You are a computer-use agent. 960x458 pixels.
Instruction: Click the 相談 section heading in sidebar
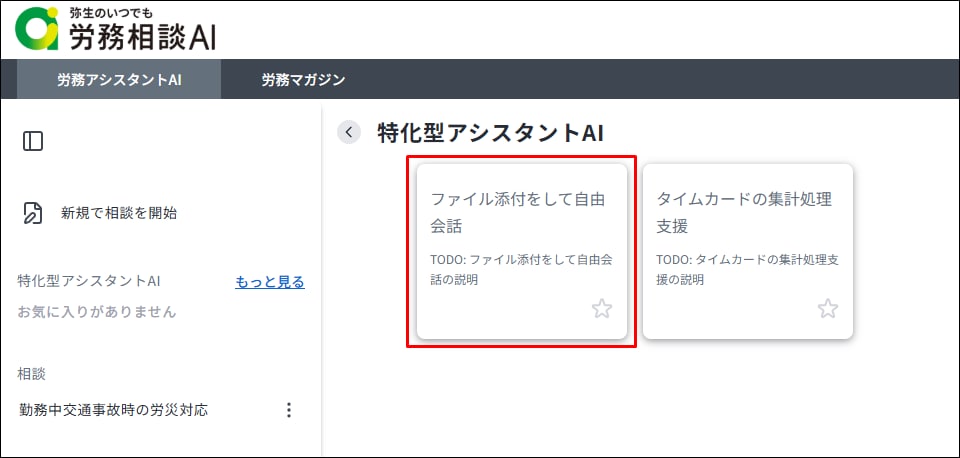click(32, 374)
